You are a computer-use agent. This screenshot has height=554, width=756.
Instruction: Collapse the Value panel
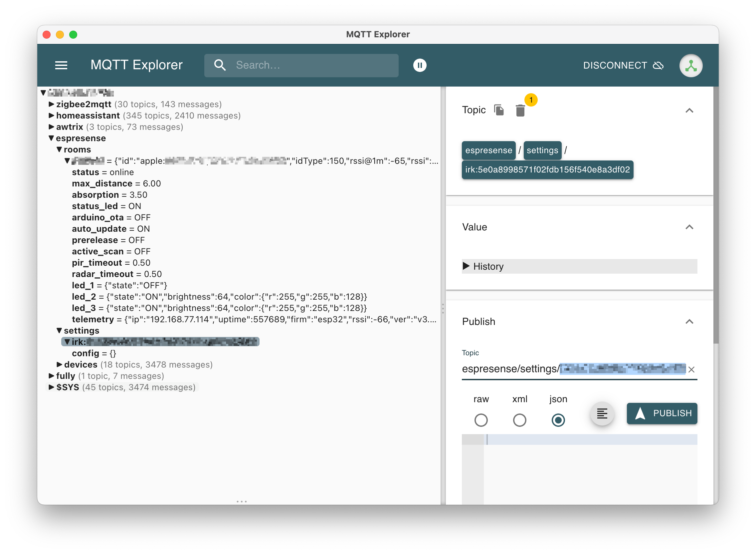[689, 227]
